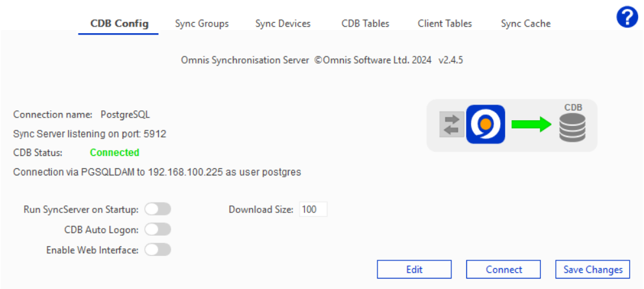Screen dimensions: 644x289
Task: Click Save Changes button
Action: [x=593, y=270]
